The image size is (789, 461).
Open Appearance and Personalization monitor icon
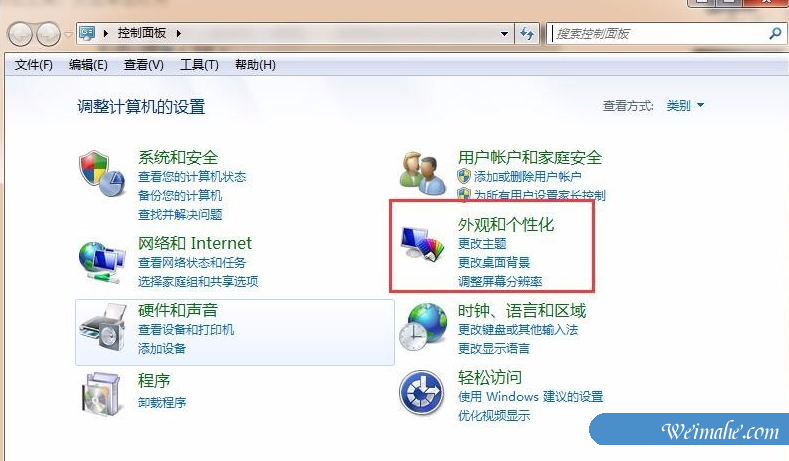[423, 243]
